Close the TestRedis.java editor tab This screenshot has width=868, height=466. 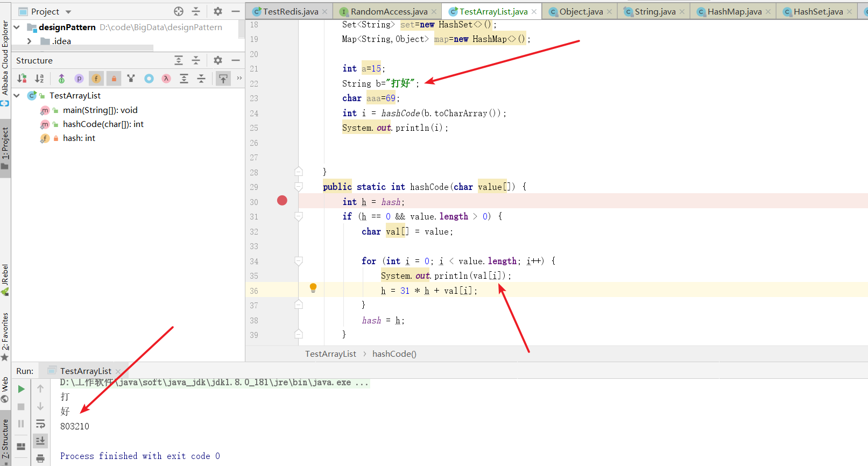pyautogui.click(x=324, y=11)
